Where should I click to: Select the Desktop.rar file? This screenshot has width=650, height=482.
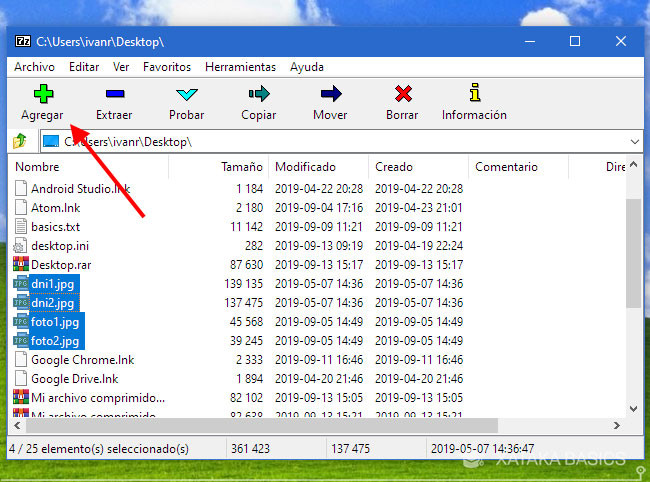click(x=59, y=265)
